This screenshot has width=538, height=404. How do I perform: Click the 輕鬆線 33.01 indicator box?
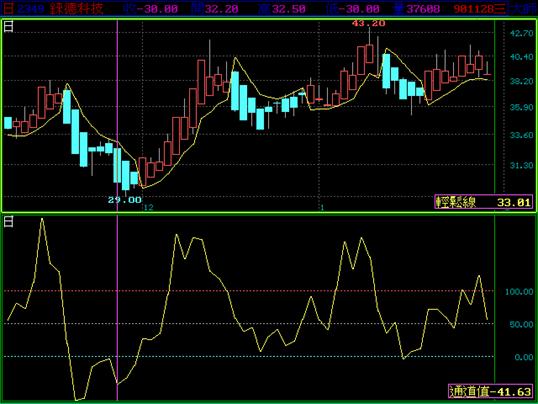tap(484, 202)
